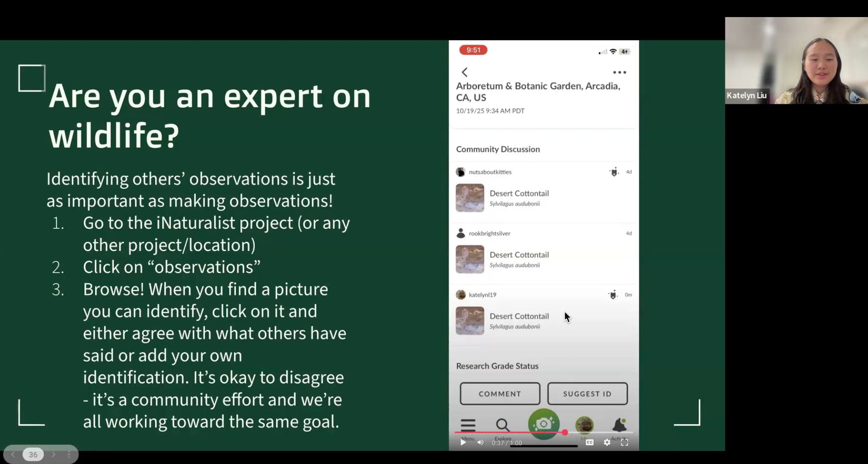Go back using the top-left chevron
The image size is (868, 464).
point(465,72)
